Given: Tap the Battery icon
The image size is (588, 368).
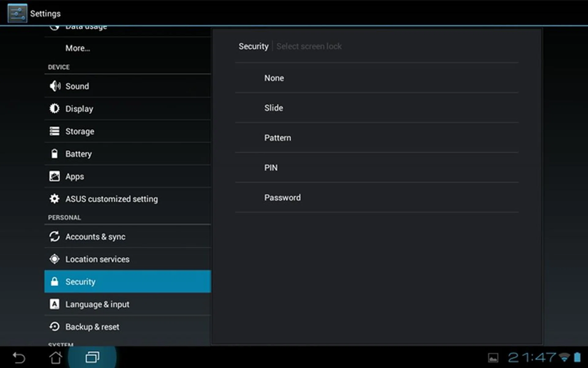Looking at the screenshot, I should click(55, 154).
